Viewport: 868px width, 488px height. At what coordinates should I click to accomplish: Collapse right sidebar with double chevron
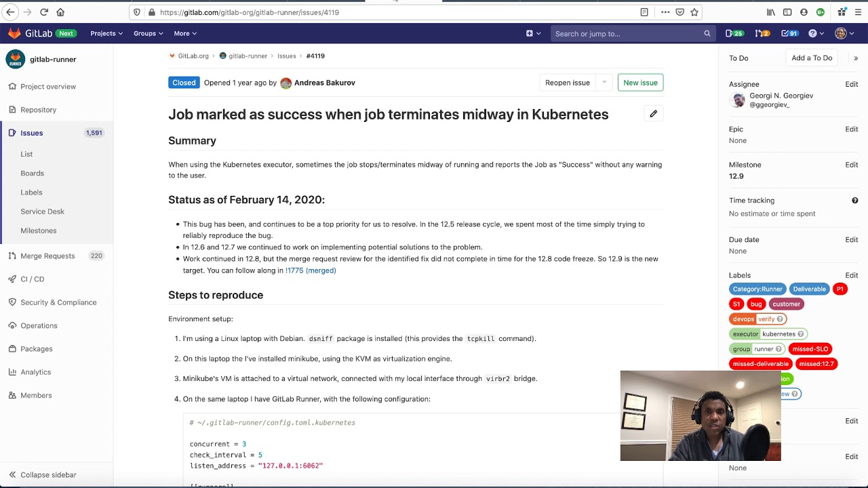click(x=856, y=58)
